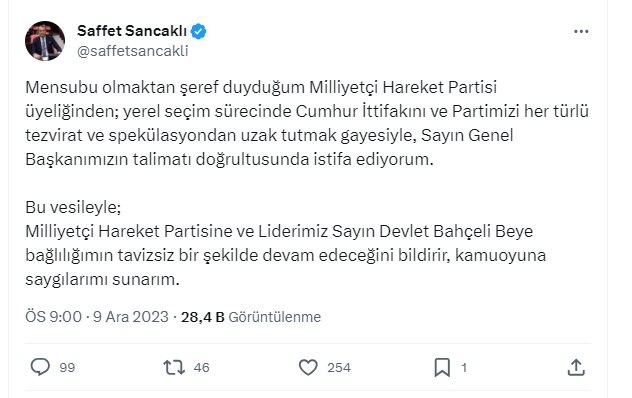Viewport: 632px width, 398px height.
Task: Click the line mentioning Devlet Bahçeli Beye
Action: tap(279, 231)
